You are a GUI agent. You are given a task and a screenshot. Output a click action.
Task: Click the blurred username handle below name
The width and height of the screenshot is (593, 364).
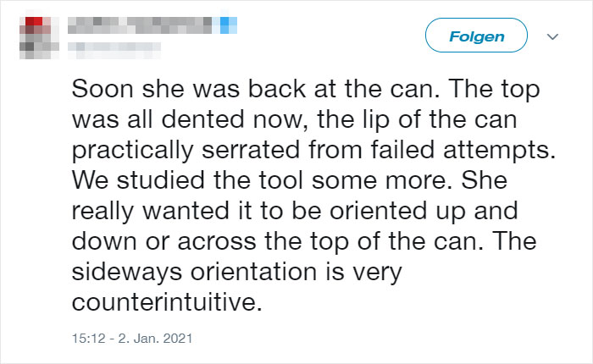click(114, 50)
